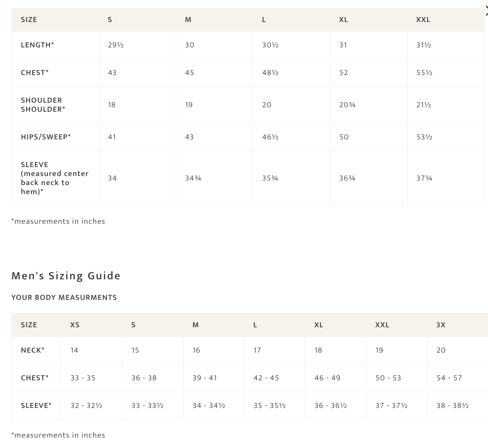Click the 46 - 49 chest range cell
Screen dimensions: 488x448
(327, 378)
